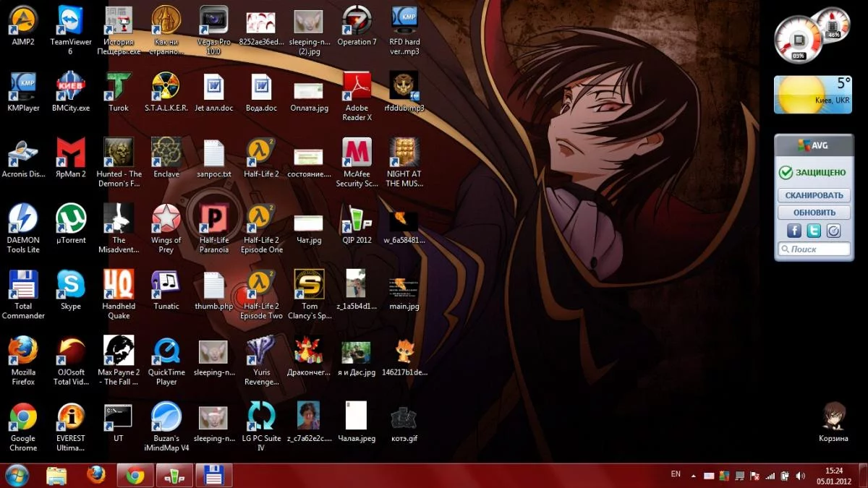Click the Поиск search field in AVG gadget
868x488 pixels.
(x=814, y=249)
